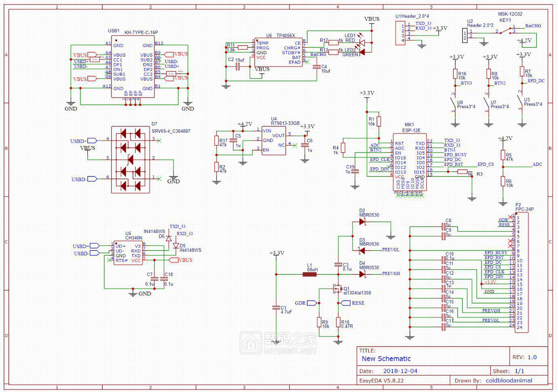558x392 pixels.
Task: Select resistor R5 47k in ADC divider
Action: coord(503,155)
